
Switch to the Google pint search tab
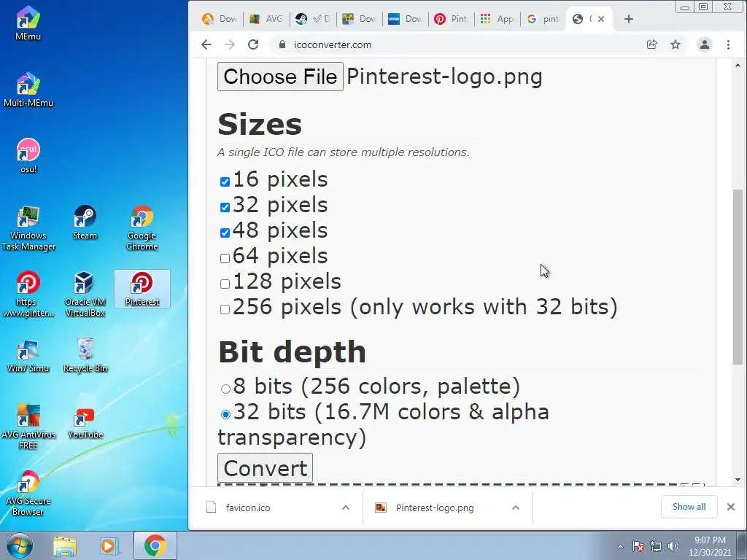543,19
